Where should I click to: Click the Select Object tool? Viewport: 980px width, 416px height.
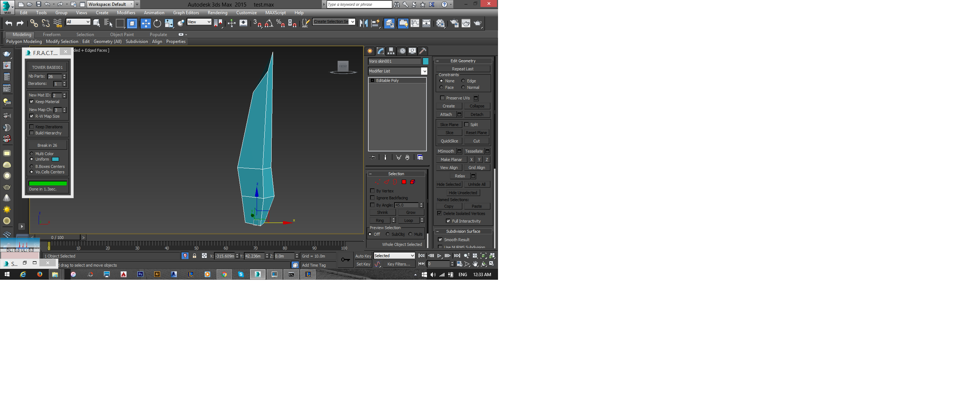97,23
